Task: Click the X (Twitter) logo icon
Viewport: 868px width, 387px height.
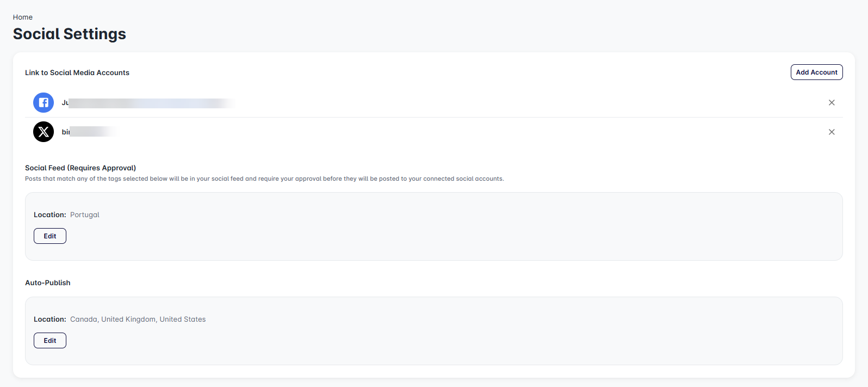Action: click(x=44, y=132)
